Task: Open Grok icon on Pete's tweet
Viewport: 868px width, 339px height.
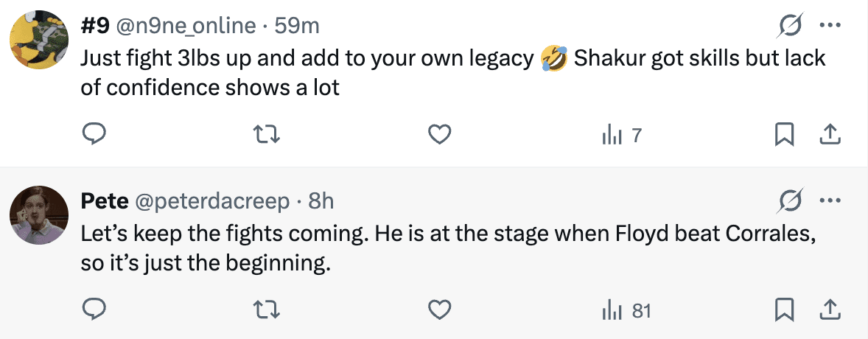Action: click(791, 201)
